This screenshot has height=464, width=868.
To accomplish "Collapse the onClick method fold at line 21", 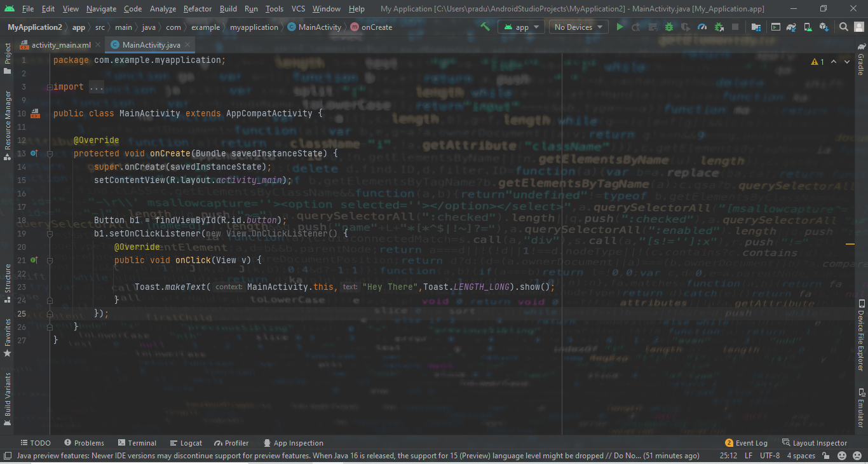I will 50,260.
